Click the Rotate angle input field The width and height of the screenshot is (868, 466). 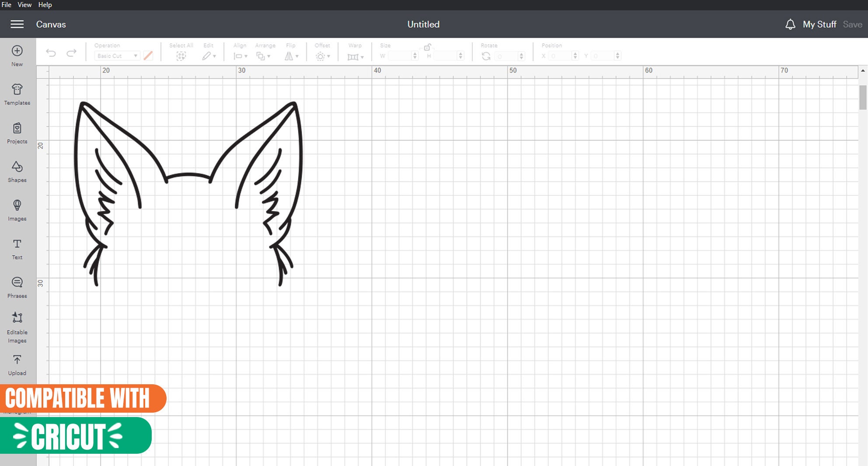tap(506, 56)
